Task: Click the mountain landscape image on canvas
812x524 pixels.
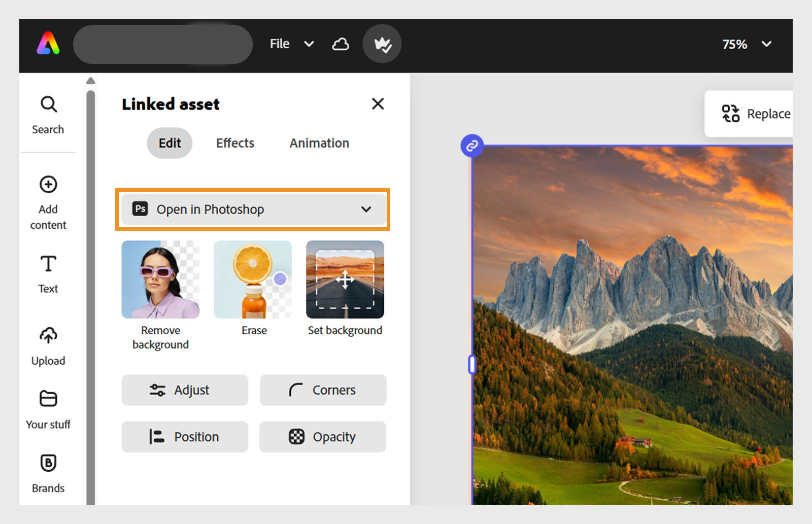Action: click(x=632, y=325)
